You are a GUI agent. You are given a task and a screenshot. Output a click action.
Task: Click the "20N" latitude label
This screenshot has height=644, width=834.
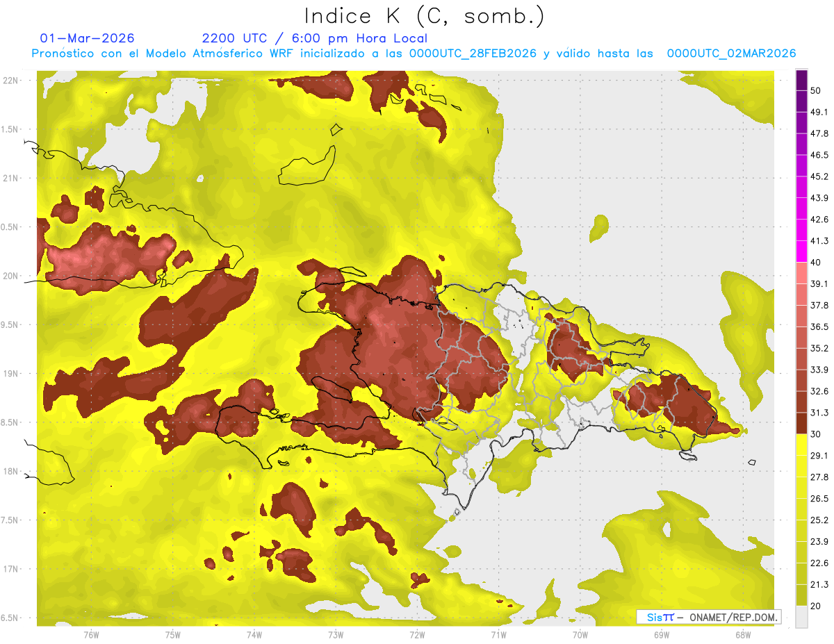click(10, 276)
